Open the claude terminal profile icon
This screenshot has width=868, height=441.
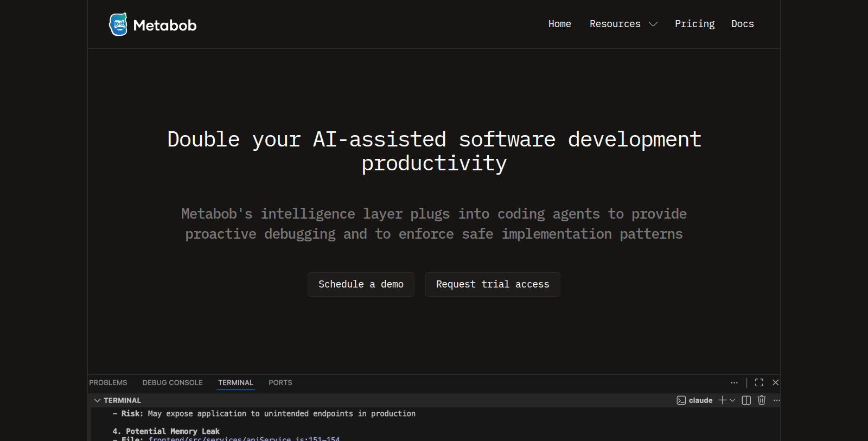pos(681,400)
